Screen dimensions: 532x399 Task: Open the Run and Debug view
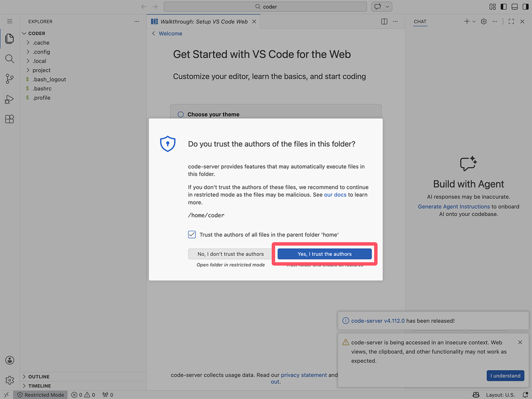click(9, 99)
